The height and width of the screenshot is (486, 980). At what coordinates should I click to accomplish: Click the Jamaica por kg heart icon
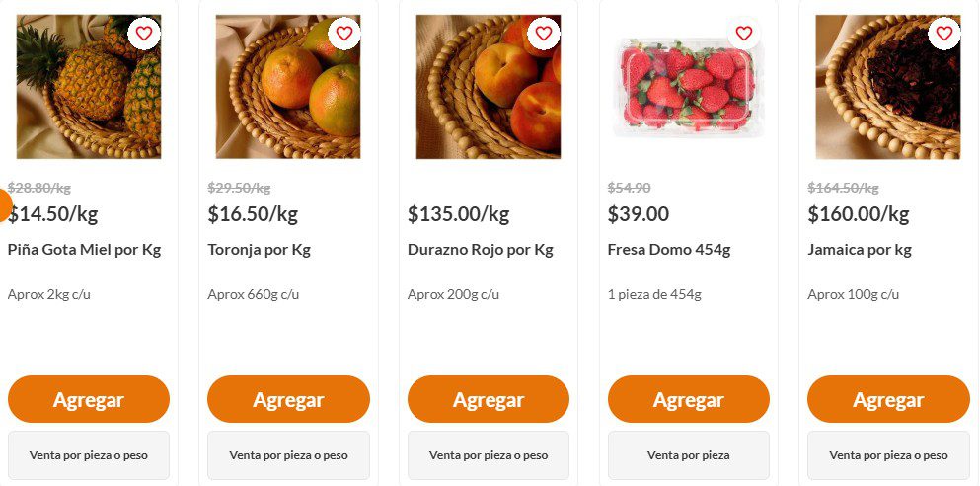click(x=943, y=34)
